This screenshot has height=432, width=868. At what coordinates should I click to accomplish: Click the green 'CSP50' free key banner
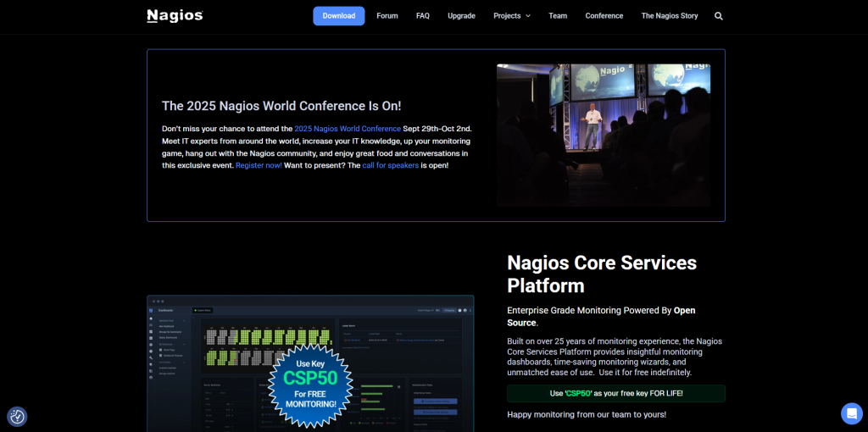click(x=616, y=393)
